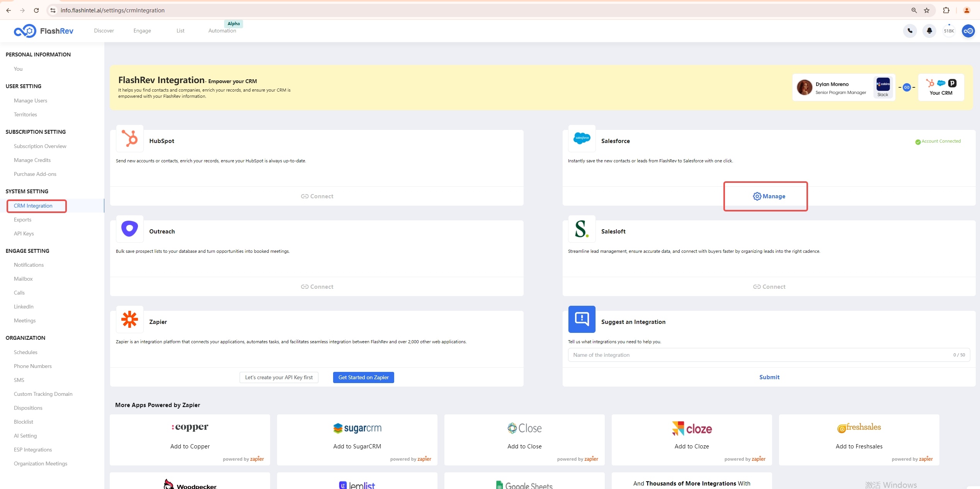Open the FlashRev profile avatar

tap(968, 31)
